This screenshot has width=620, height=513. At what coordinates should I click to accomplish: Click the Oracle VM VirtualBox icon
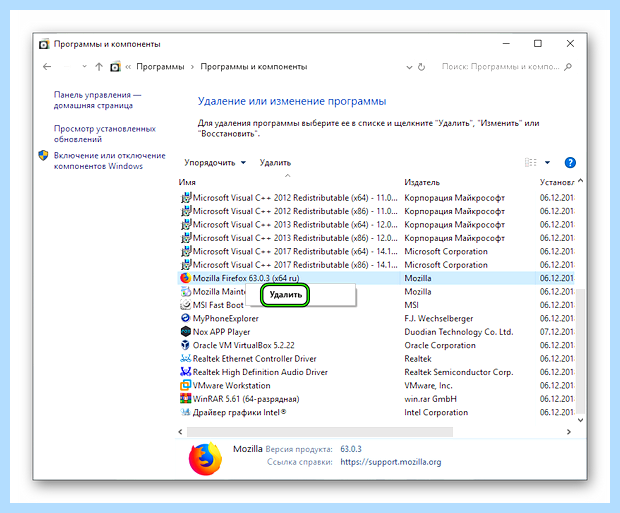[x=185, y=345]
